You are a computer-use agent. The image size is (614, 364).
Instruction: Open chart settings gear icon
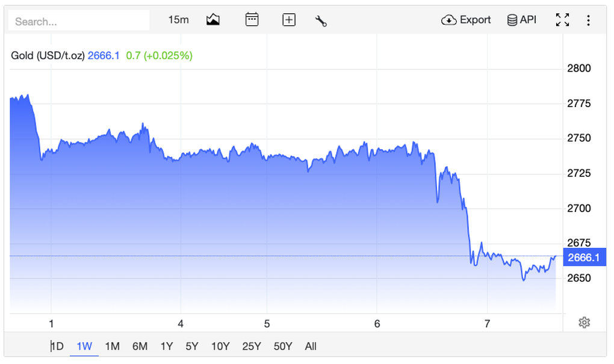click(x=583, y=322)
